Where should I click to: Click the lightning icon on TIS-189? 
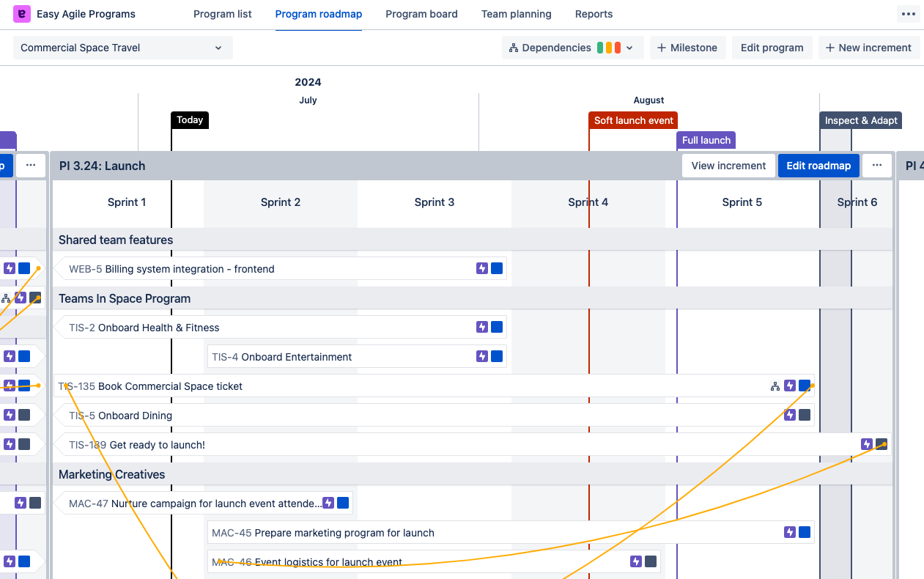(867, 445)
